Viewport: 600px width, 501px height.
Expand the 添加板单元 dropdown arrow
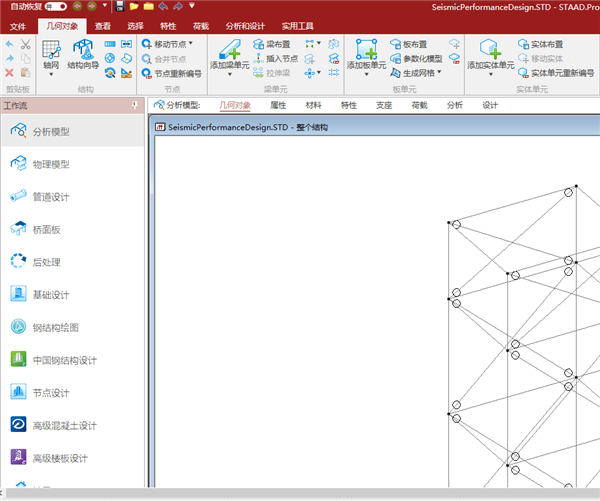(366, 75)
